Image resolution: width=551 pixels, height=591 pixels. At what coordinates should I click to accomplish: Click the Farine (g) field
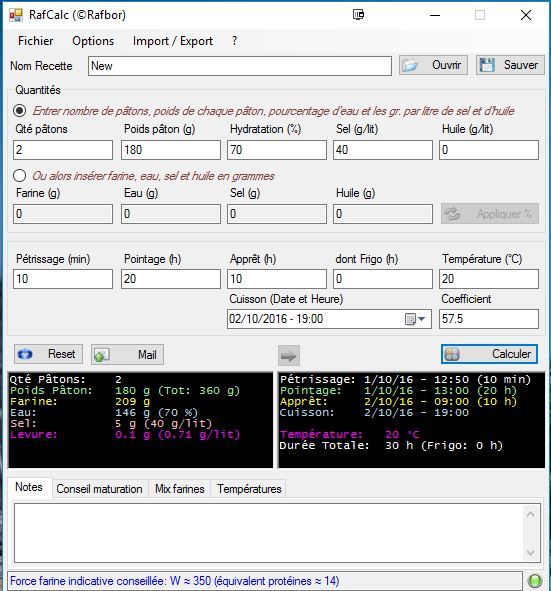pyautogui.click(x=63, y=214)
